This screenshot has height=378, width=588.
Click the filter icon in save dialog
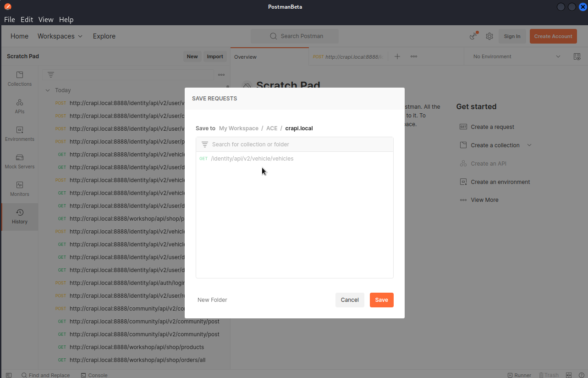205,145
